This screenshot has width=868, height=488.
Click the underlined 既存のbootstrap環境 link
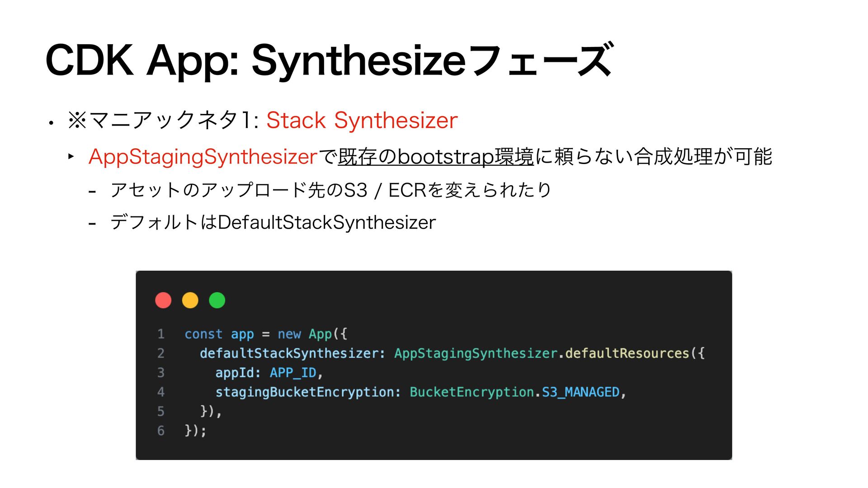(436, 157)
